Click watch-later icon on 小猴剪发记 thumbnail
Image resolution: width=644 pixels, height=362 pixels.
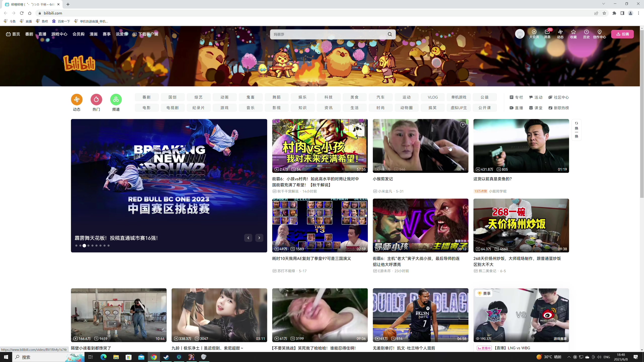pos(463,125)
